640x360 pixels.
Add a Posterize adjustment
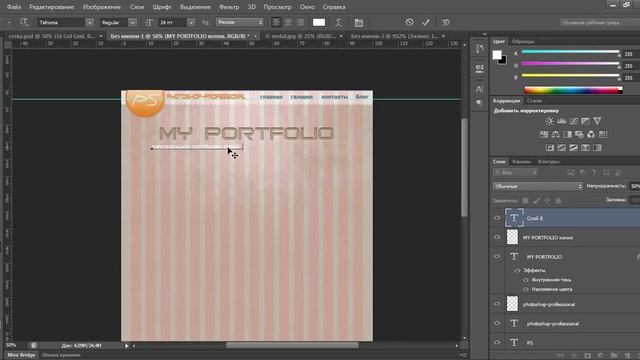(x=562, y=148)
